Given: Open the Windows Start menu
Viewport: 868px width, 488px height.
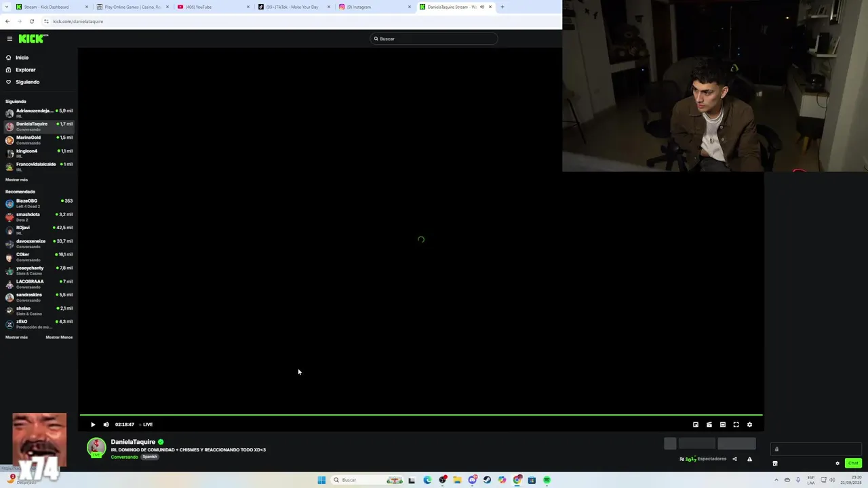Looking at the screenshot, I should pos(321,480).
